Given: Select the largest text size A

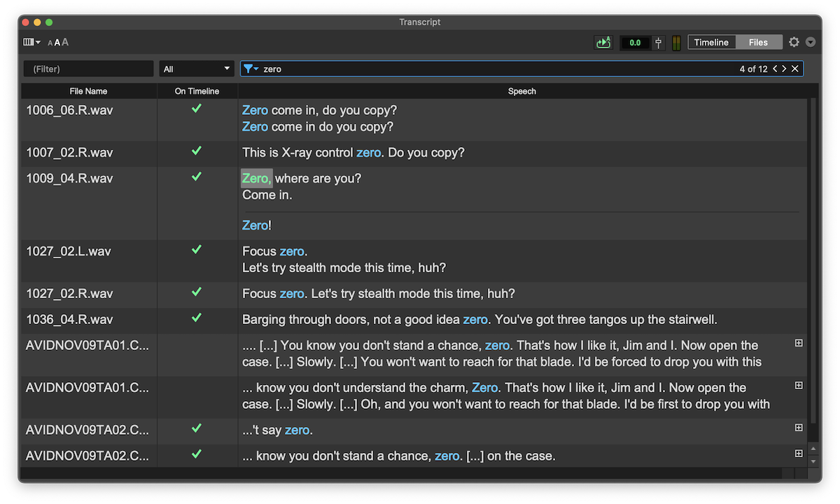Looking at the screenshot, I should coord(66,43).
